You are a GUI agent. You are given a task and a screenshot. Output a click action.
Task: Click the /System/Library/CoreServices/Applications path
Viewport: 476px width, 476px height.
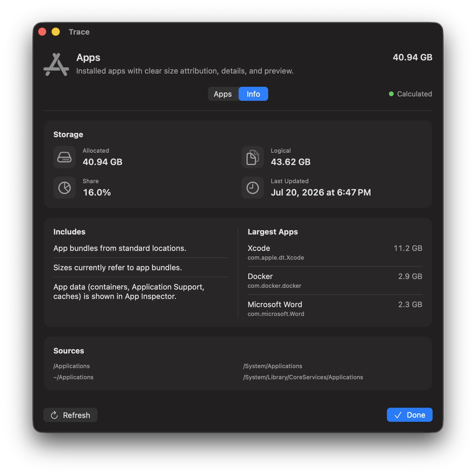point(303,377)
